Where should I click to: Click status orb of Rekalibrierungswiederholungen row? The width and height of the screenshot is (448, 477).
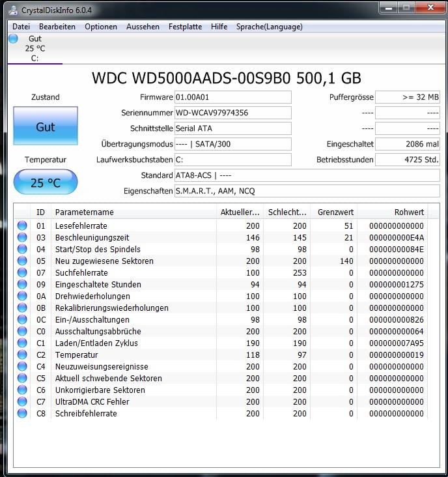pos(22,308)
